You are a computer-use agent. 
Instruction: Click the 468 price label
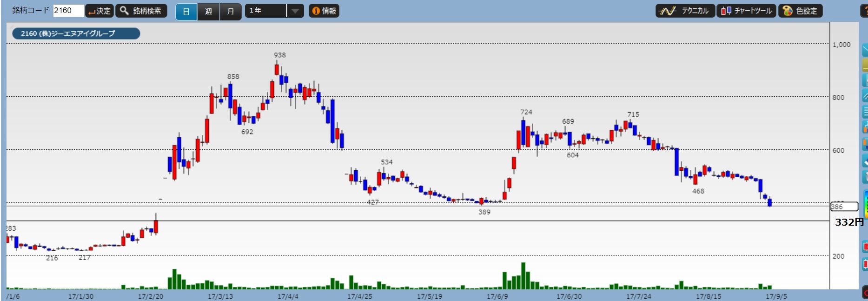coord(698,191)
